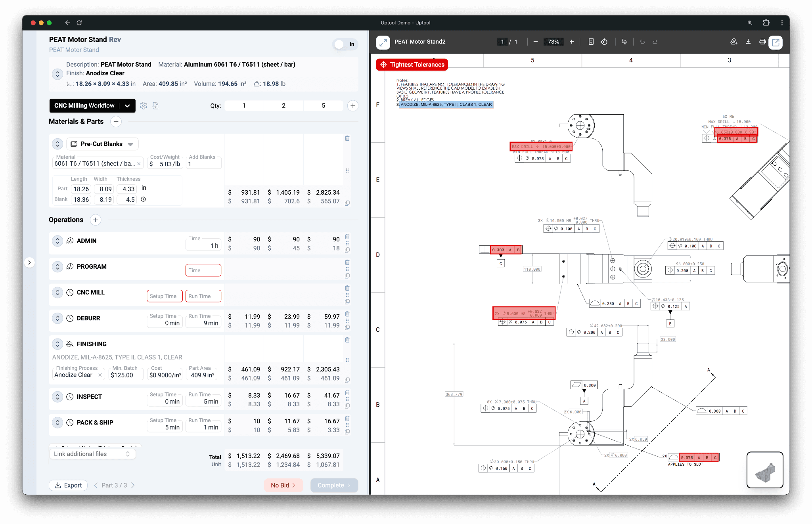Click the fit-to-page icon
The image size is (812, 524).
point(591,42)
